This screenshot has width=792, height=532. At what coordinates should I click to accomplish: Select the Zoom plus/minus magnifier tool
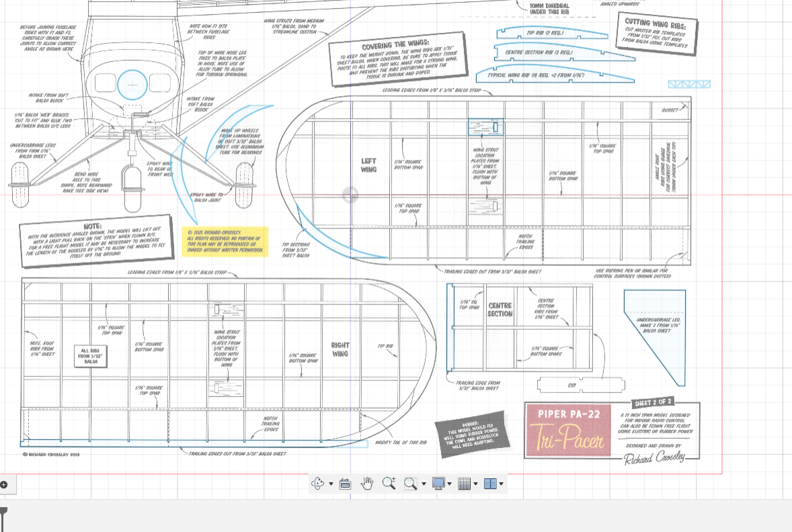(x=389, y=484)
